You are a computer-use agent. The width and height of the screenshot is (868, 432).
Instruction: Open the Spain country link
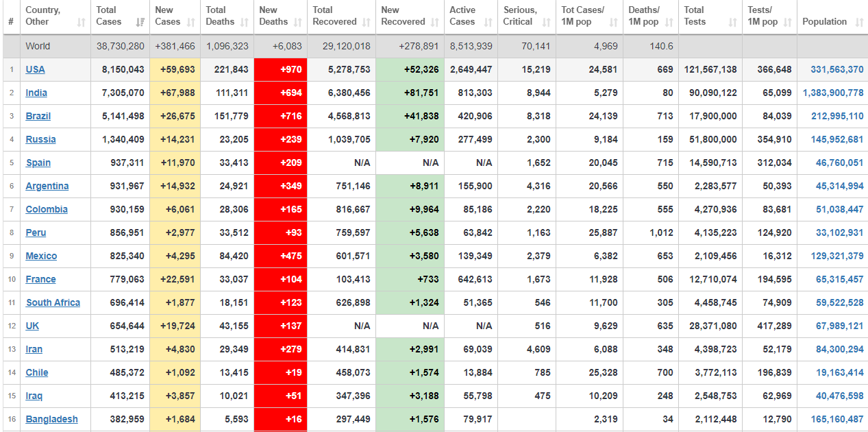tap(38, 163)
